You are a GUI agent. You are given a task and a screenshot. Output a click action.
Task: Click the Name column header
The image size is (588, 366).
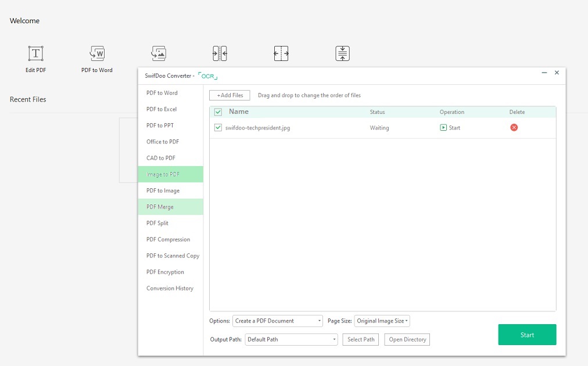pos(238,112)
